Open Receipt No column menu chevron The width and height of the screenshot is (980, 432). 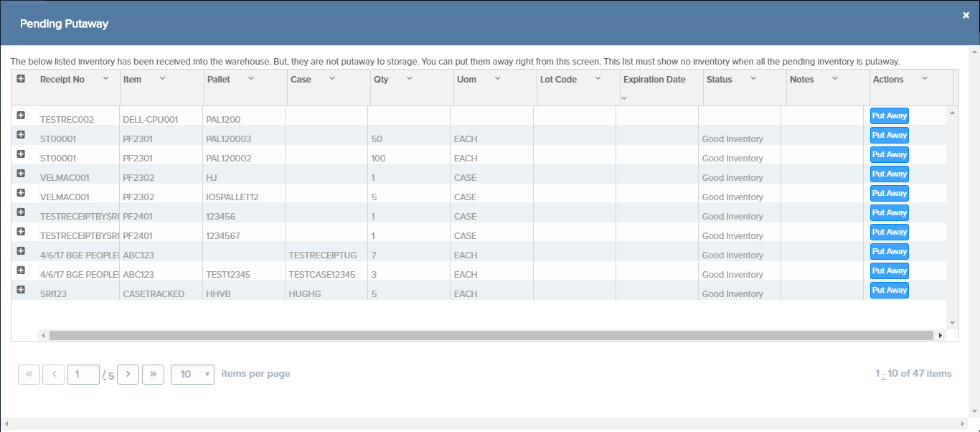click(105, 78)
